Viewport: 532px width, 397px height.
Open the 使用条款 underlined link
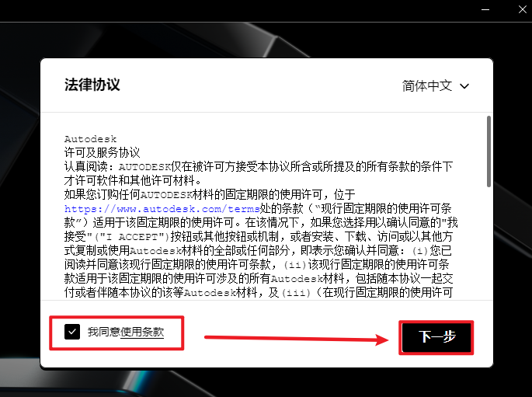click(x=142, y=332)
